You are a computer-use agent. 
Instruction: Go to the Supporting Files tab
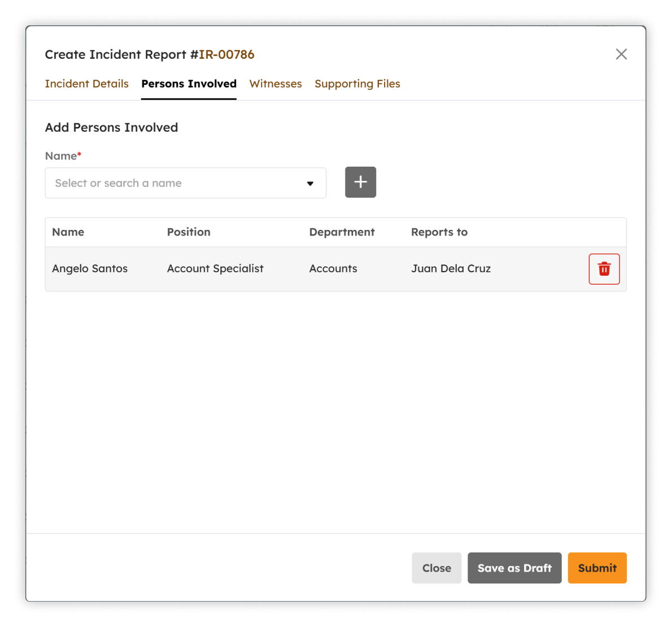(x=357, y=84)
